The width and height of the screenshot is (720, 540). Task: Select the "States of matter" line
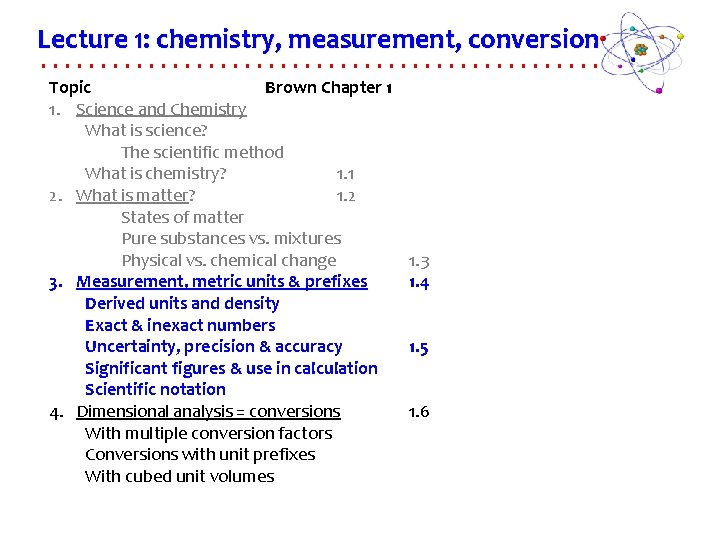point(182,217)
